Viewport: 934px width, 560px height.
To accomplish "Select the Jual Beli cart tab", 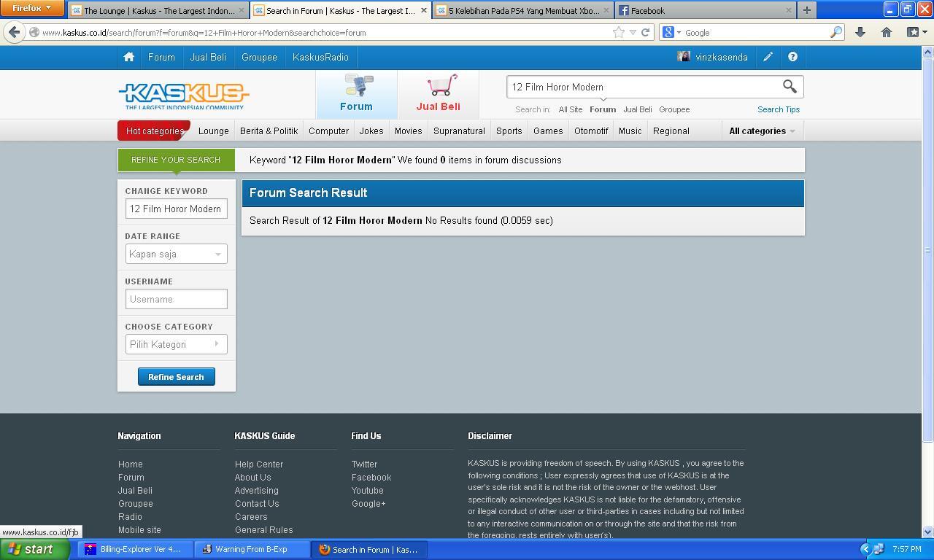I will [438, 93].
